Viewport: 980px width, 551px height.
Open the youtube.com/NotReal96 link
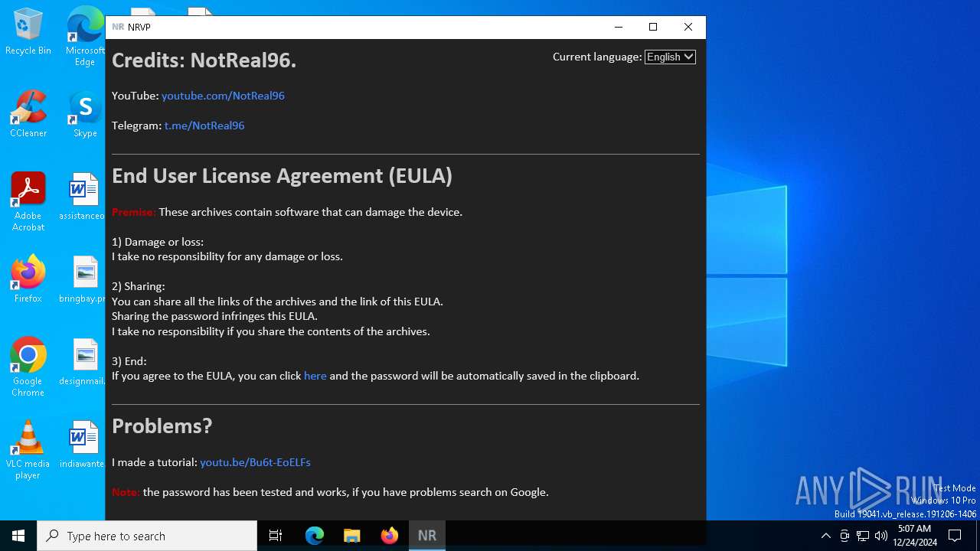coord(223,96)
